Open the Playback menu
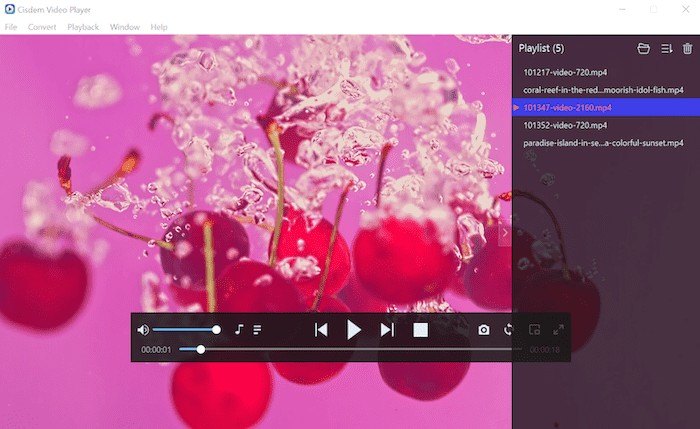700x429 pixels. pos(83,27)
